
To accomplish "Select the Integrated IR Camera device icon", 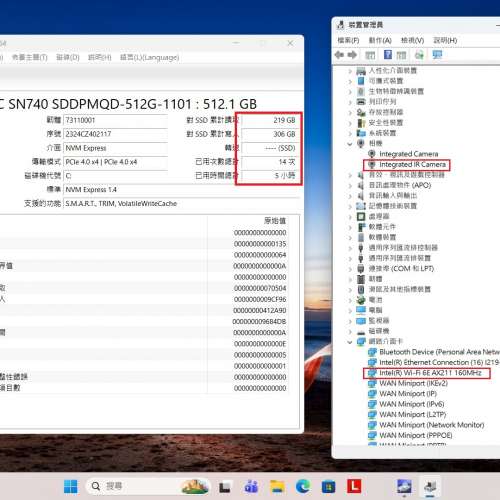I will [x=372, y=164].
